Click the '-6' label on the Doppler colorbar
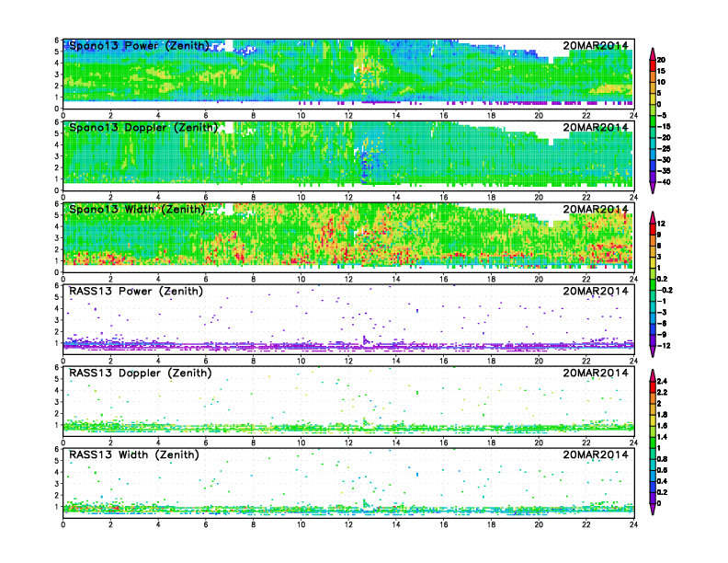Image resolution: width=728 pixels, height=563 pixels. (x=662, y=324)
